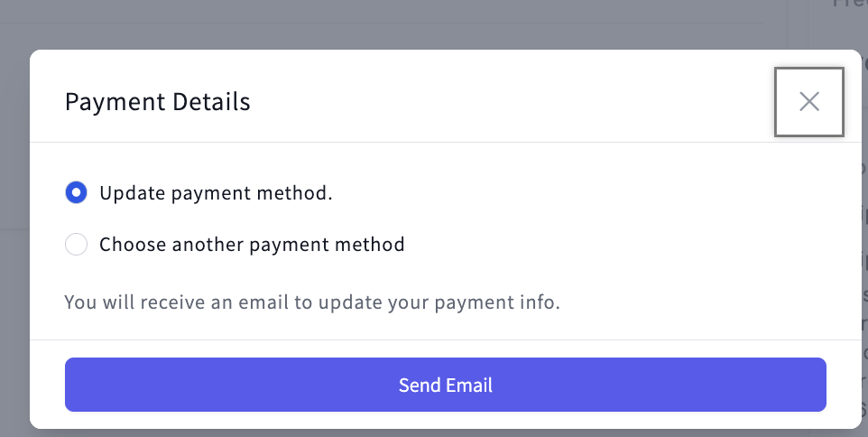Click the 'You will receive an email' message
Screen dimensions: 868x437
(x=312, y=302)
